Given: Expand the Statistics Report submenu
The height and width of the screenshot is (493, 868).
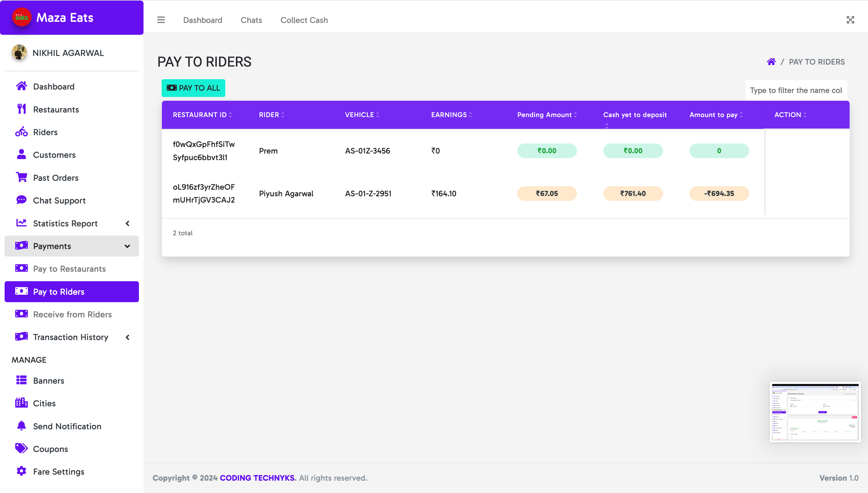Looking at the screenshot, I should (128, 223).
